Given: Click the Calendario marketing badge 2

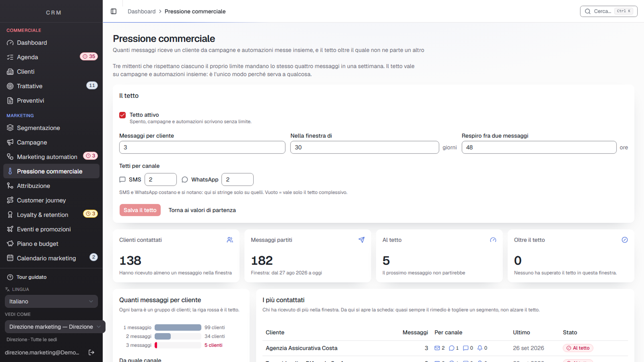Looking at the screenshot, I should (94, 257).
